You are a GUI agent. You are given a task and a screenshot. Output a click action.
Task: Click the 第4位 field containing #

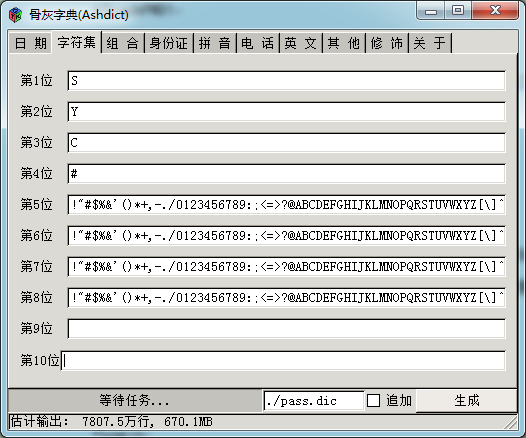click(286, 173)
